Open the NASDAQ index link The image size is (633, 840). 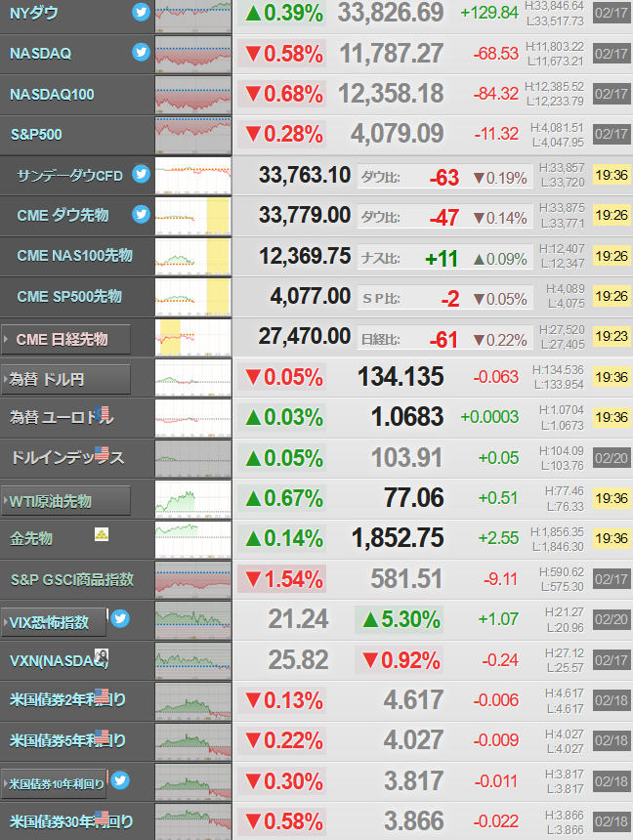(x=40, y=54)
